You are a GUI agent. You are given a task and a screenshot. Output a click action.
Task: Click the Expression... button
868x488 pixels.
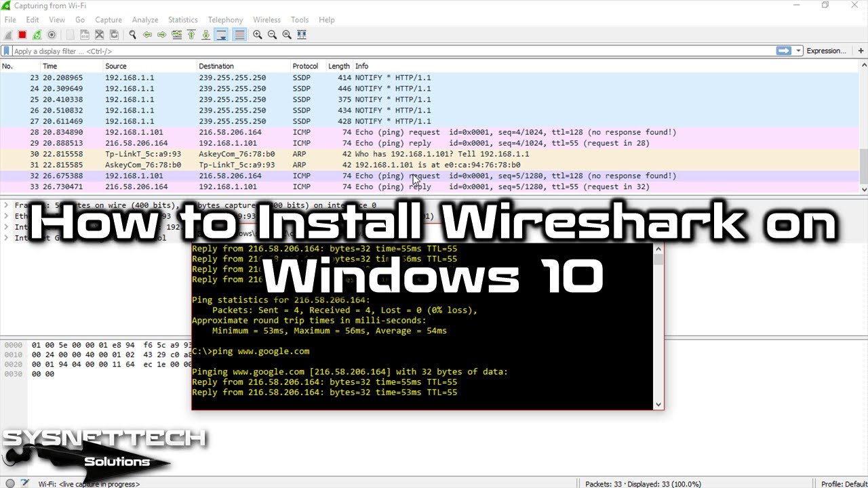[x=826, y=51]
